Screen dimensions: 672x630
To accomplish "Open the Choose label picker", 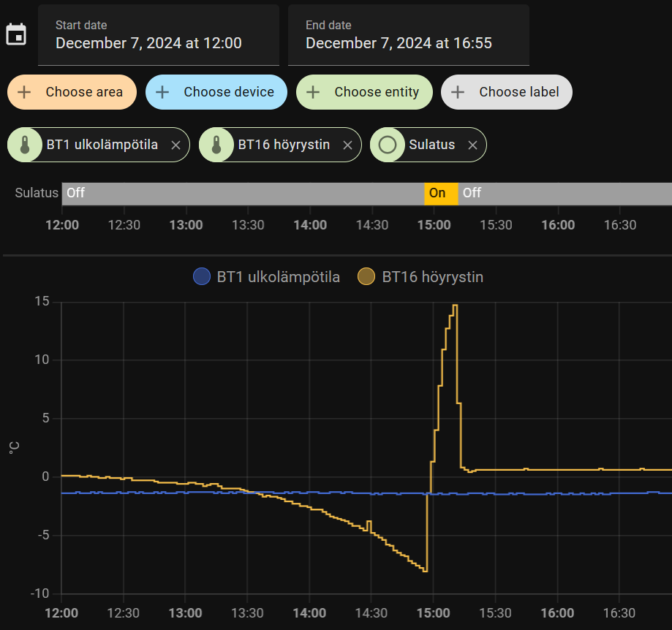I will [x=507, y=92].
